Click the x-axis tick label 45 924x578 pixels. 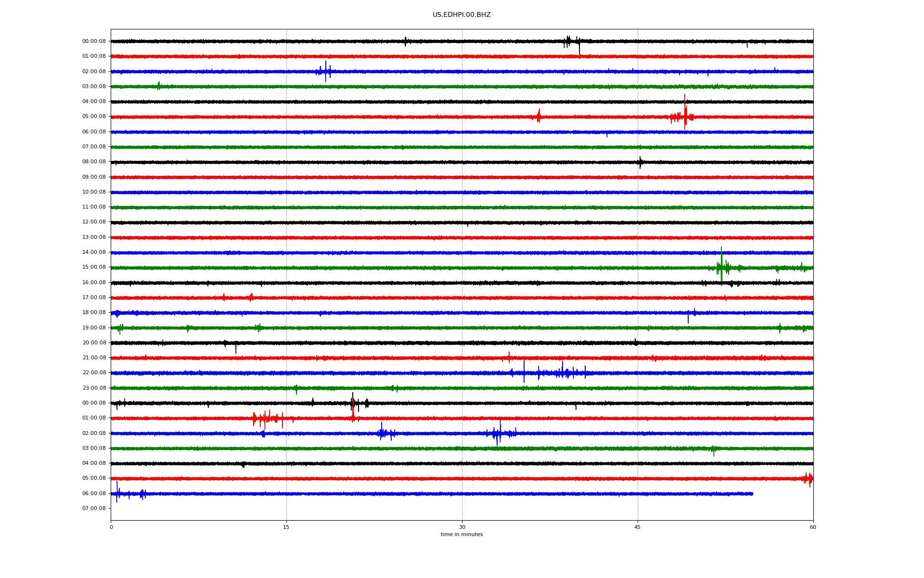(x=638, y=527)
